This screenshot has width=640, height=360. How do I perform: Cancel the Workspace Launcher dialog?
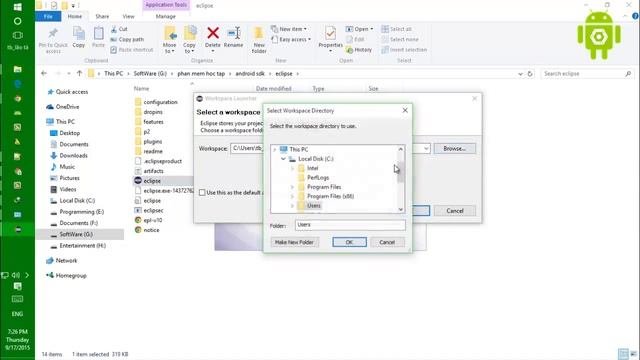455,211
